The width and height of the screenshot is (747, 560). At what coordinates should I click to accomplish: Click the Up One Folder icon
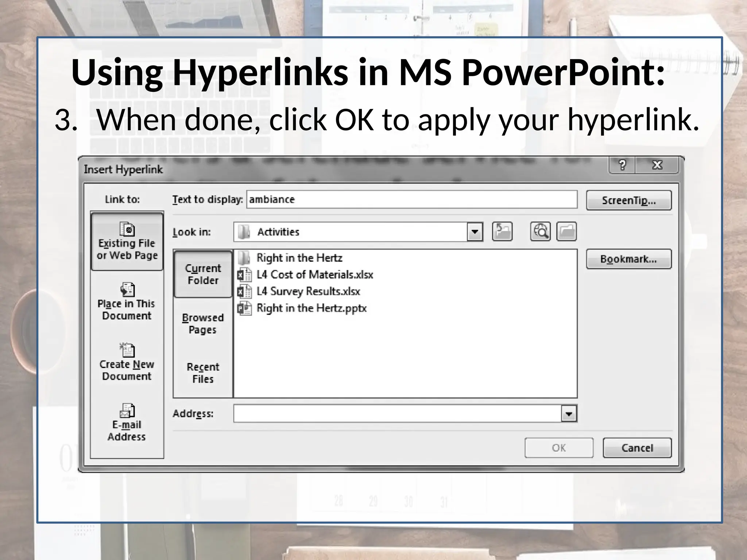[x=502, y=232]
